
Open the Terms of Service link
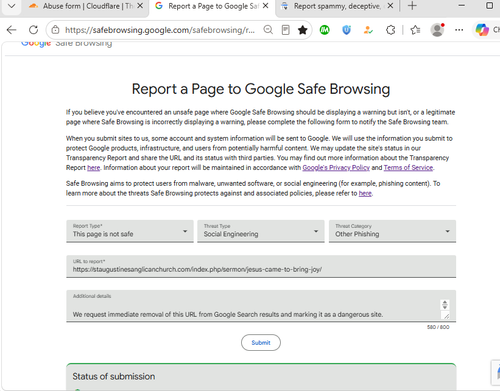(x=408, y=168)
